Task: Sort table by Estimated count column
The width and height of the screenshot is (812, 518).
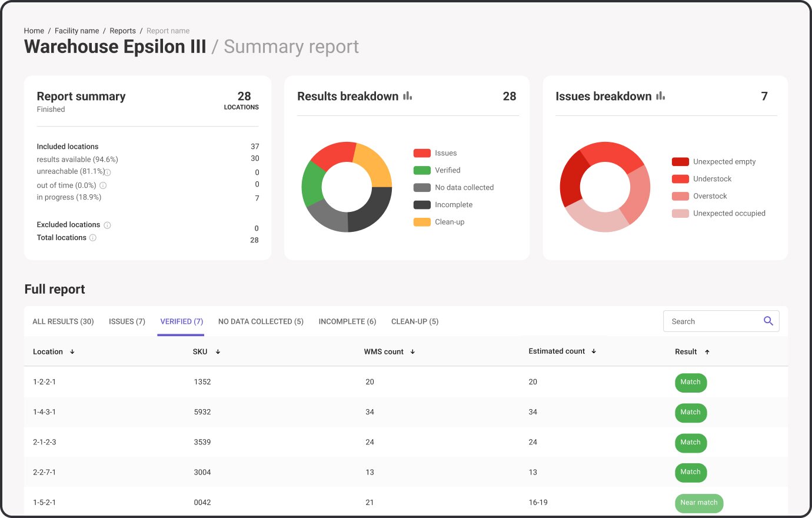Action: point(594,351)
